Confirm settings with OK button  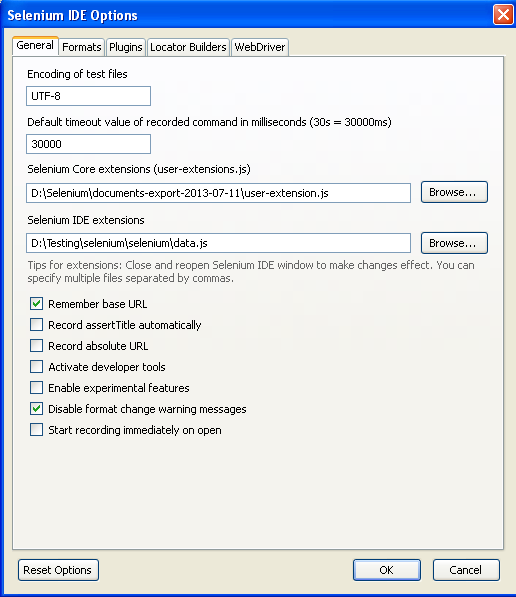[387, 570]
